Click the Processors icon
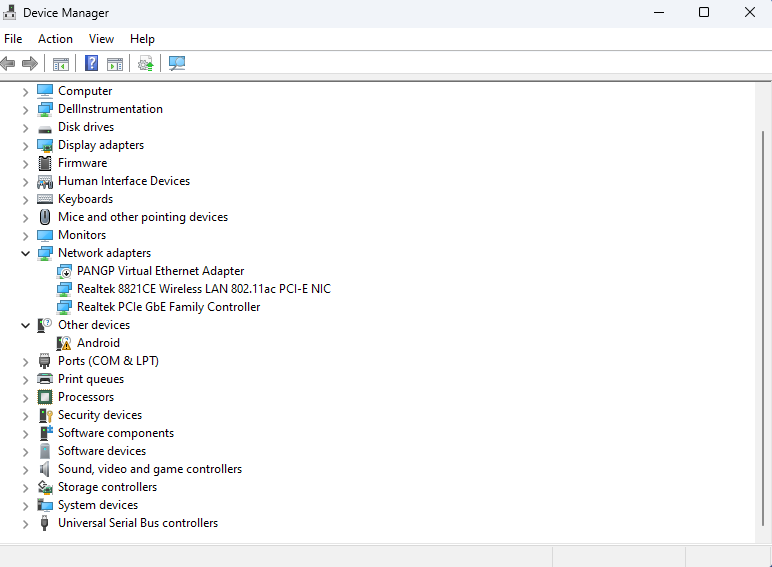772x567 pixels. [x=45, y=397]
